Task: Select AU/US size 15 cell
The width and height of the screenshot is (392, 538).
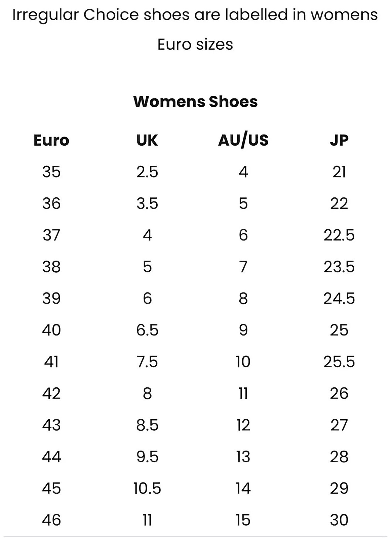Action: coord(243,520)
